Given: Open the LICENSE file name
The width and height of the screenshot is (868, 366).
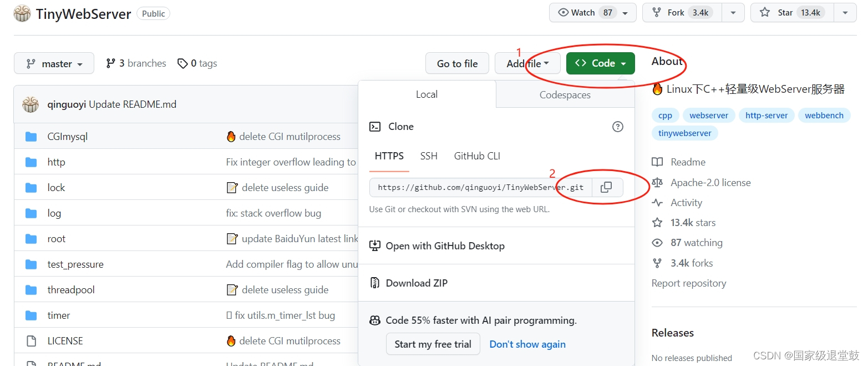Looking at the screenshot, I should [x=65, y=341].
